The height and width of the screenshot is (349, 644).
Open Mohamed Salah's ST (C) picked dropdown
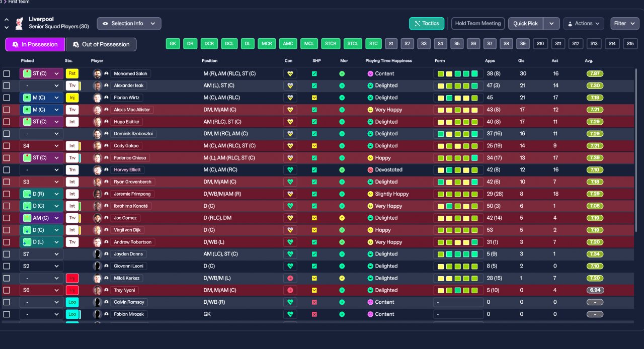coord(41,73)
